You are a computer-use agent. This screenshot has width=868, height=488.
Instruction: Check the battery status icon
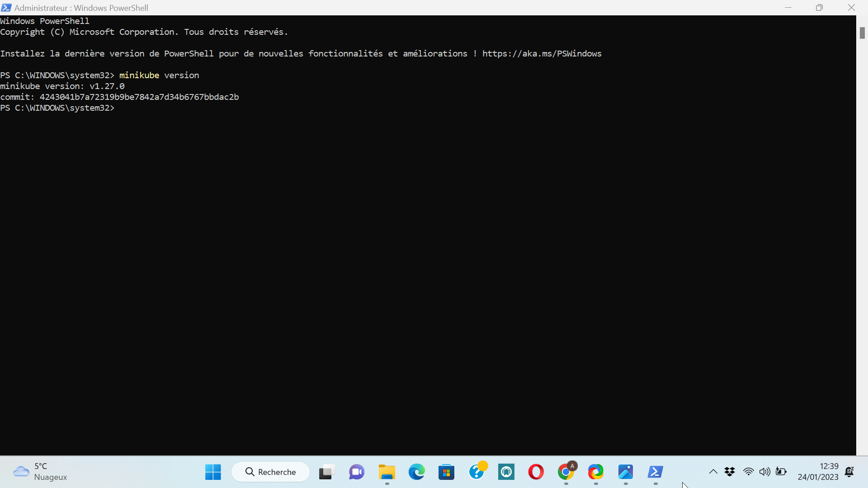pos(781,472)
